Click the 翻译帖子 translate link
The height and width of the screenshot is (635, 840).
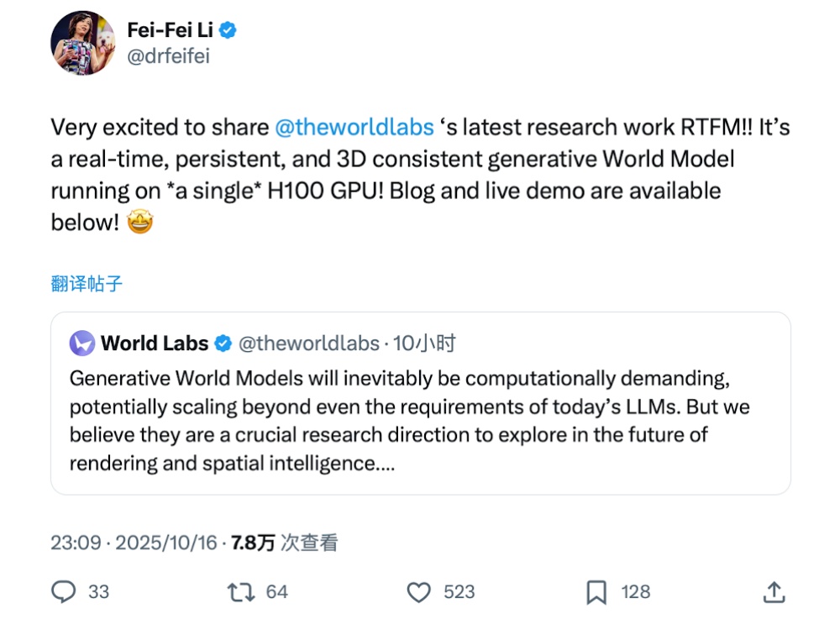point(87,284)
